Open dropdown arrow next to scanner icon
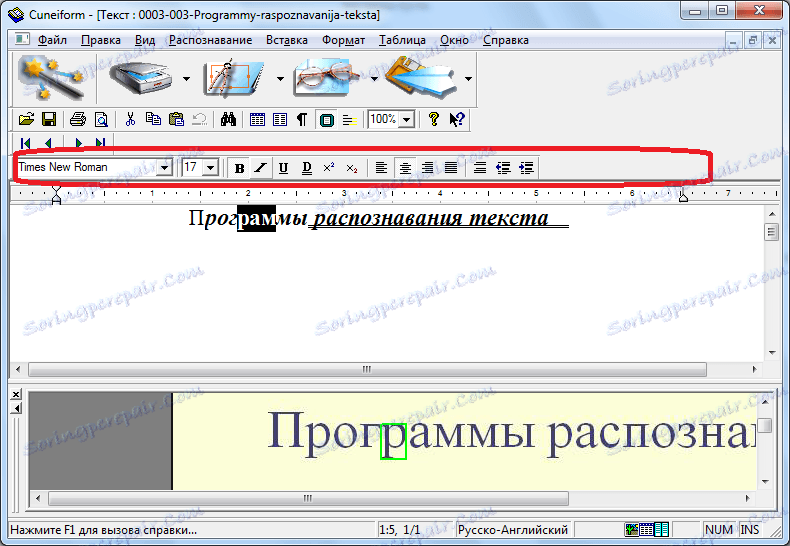The width and height of the screenshot is (790, 546). (187, 79)
